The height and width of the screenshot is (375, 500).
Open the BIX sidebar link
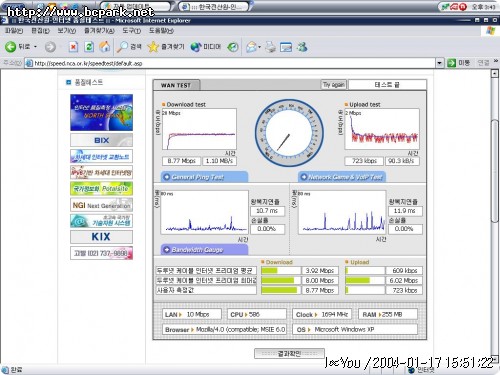101,140
